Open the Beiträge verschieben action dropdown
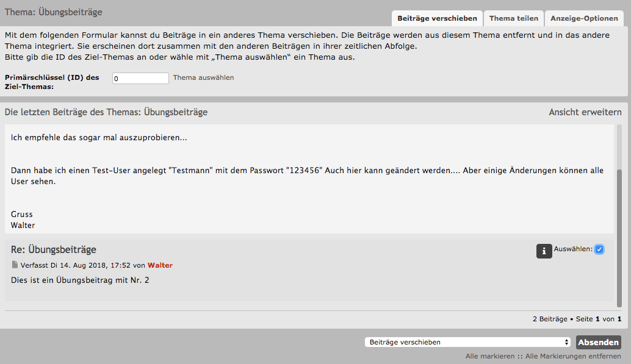The image size is (631, 364). [467, 342]
